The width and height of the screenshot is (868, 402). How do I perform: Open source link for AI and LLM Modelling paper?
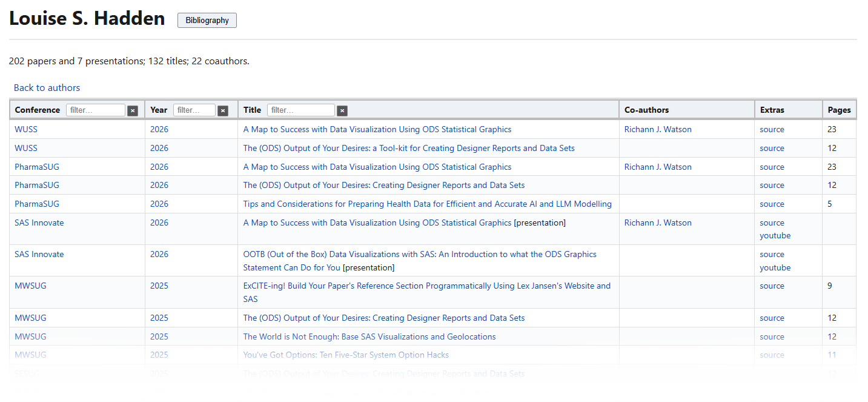tap(772, 204)
